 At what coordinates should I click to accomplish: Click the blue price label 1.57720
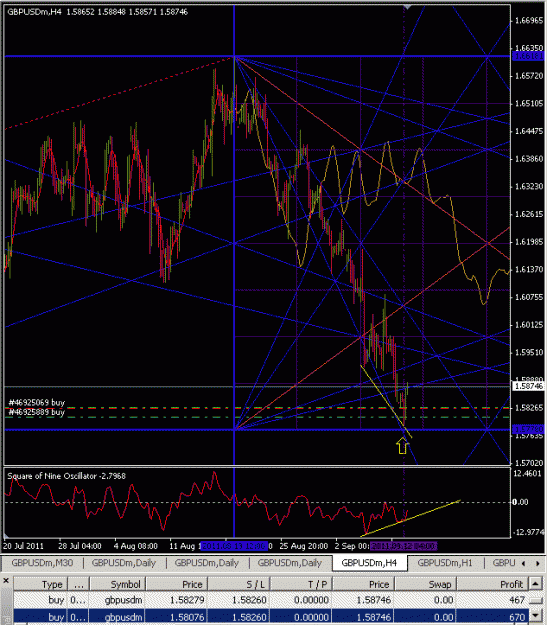point(528,429)
